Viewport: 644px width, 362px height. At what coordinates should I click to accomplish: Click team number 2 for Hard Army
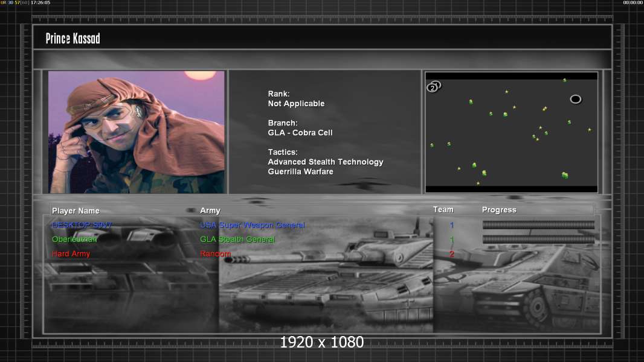point(451,254)
